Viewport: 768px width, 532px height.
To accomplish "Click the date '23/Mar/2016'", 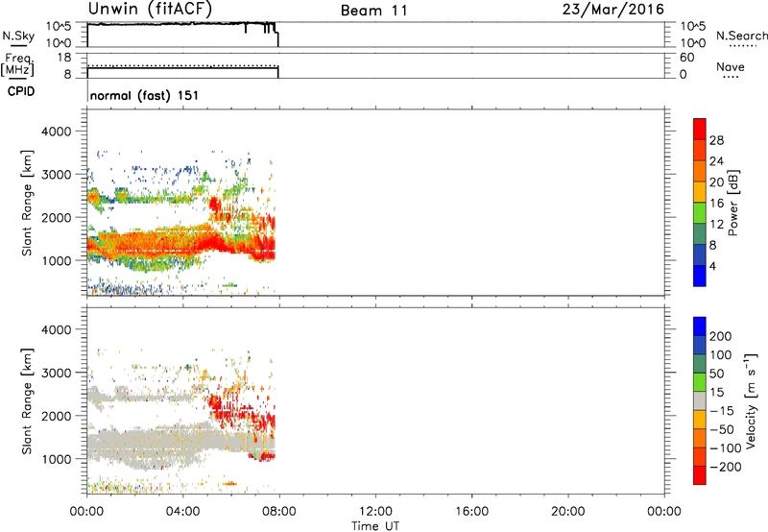I will [x=613, y=10].
